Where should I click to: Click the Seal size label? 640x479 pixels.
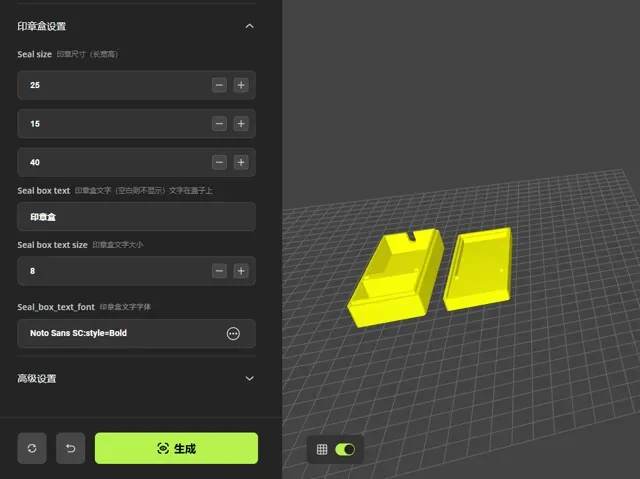click(x=34, y=54)
